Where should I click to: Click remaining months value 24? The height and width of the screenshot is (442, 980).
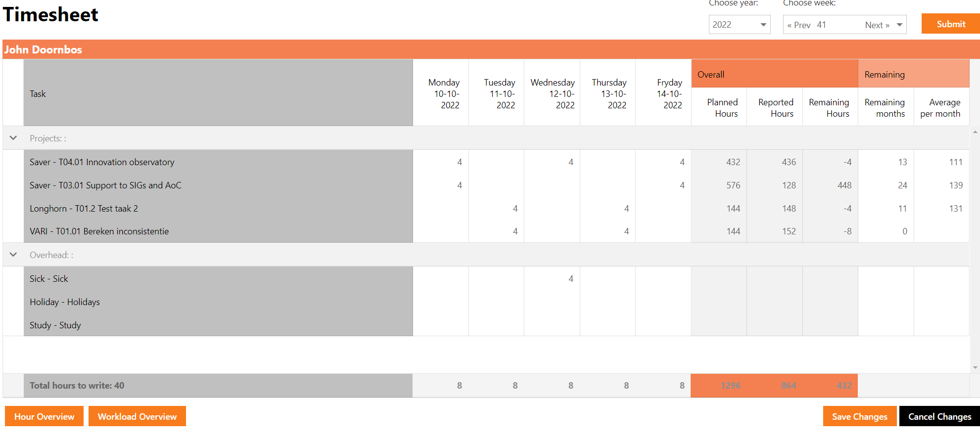click(902, 185)
